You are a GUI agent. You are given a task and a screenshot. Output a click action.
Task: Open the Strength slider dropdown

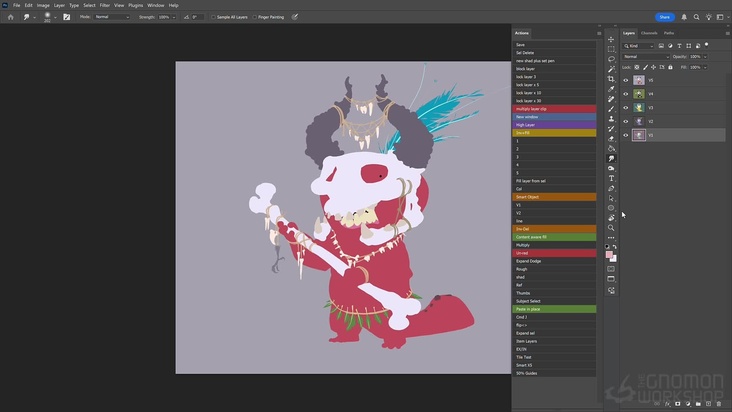(174, 17)
